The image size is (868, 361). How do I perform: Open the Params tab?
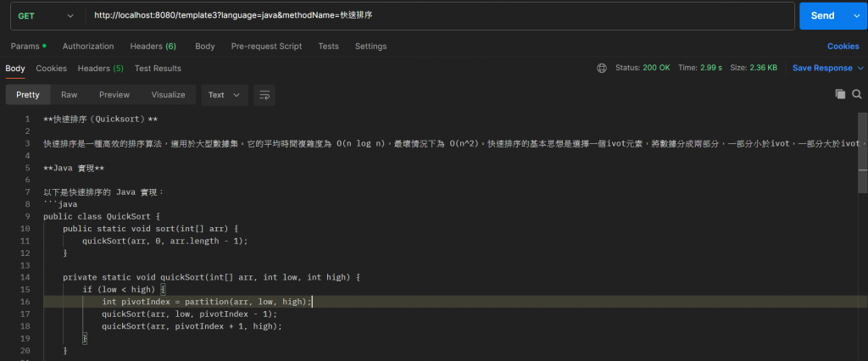28,47
